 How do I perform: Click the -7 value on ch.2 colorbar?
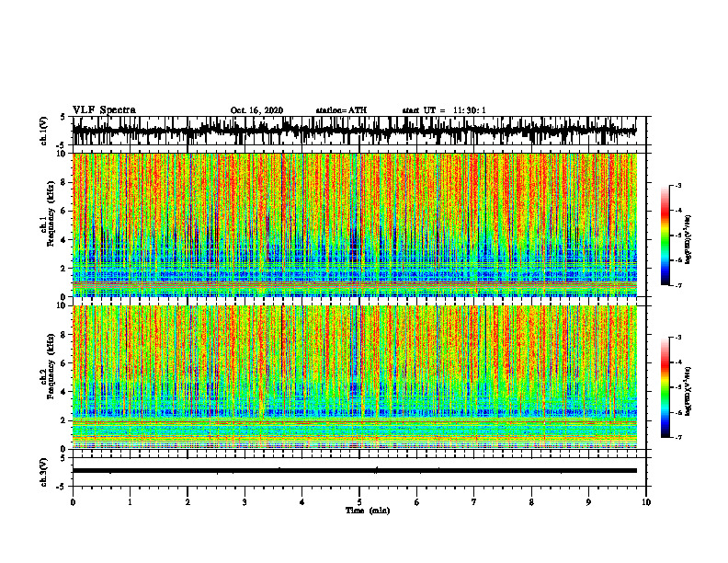[678, 437]
